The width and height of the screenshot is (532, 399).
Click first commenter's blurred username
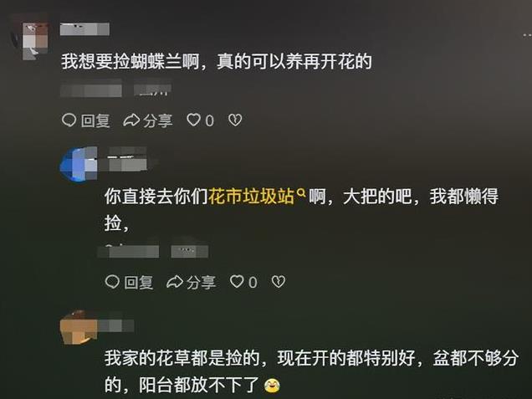pyautogui.click(x=84, y=28)
